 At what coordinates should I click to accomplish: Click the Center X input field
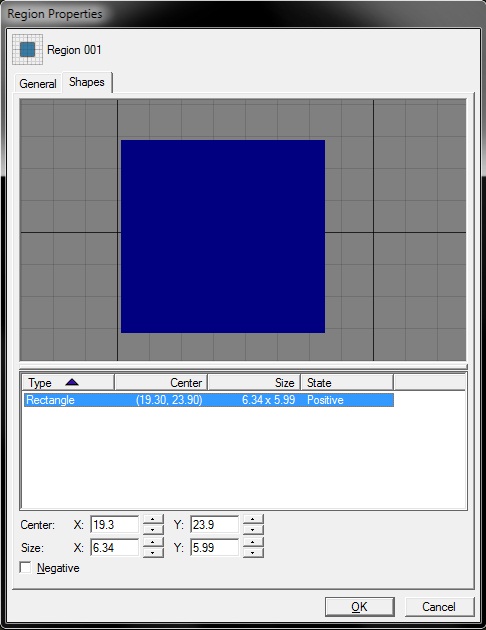pos(115,525)
